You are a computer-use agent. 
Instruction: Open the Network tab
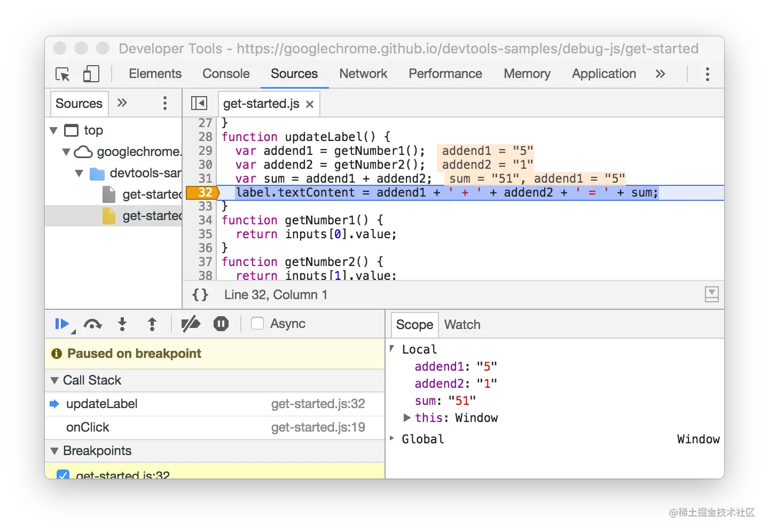point(363,74)
